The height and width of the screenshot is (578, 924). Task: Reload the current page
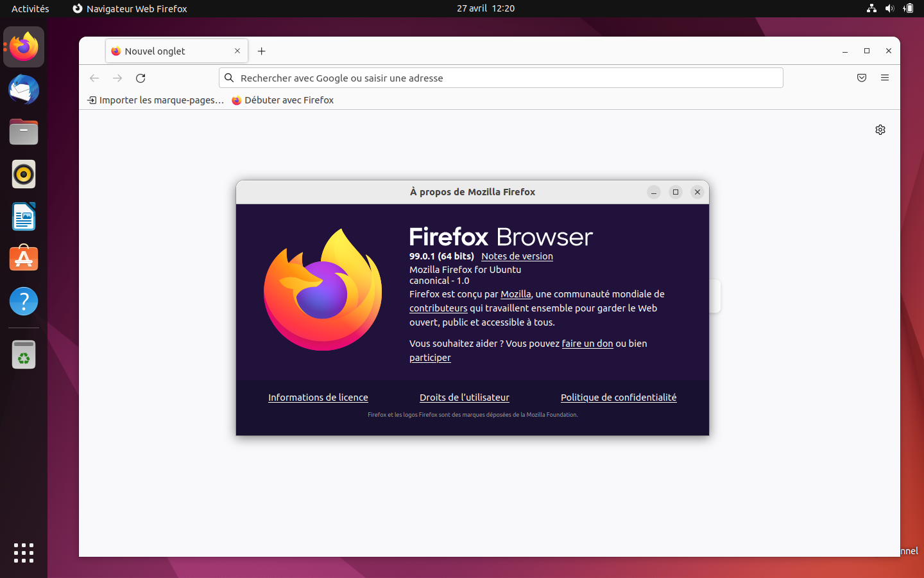[x=141, y=78]
